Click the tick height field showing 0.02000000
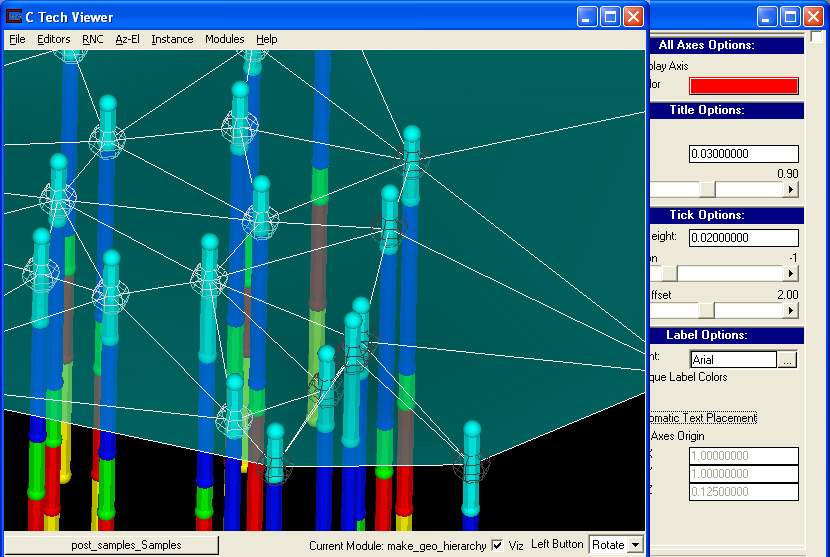The width and height of the screenshot is (830, 557). (x=743, y=238)
